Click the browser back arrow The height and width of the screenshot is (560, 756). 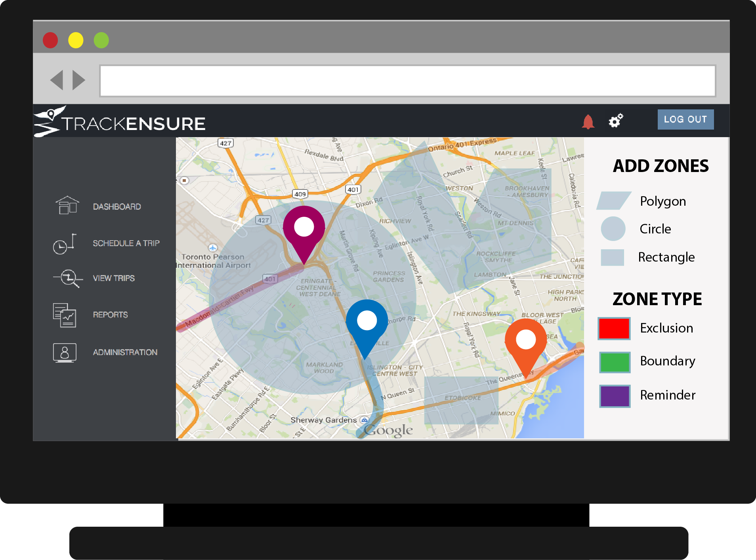tap(57, 80)
